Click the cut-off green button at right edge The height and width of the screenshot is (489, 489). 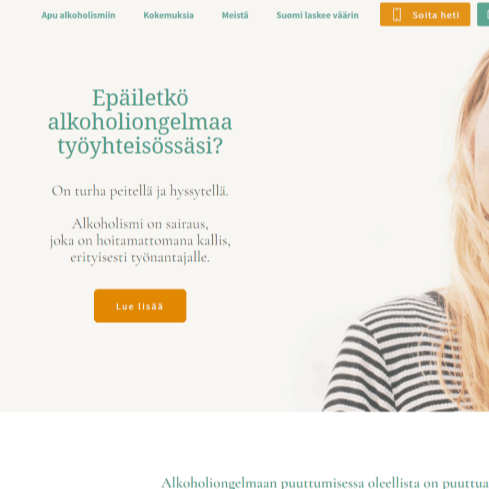(483, 14)
